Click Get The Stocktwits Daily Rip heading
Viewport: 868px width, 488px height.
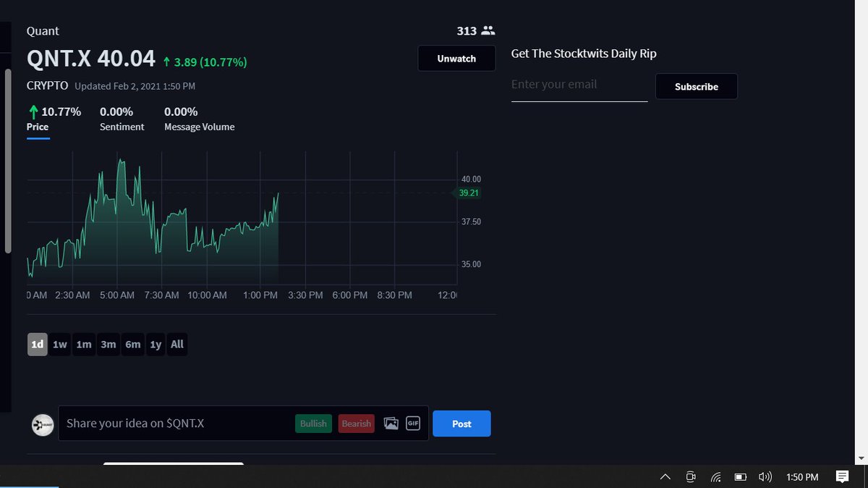(x=584, y=54)
